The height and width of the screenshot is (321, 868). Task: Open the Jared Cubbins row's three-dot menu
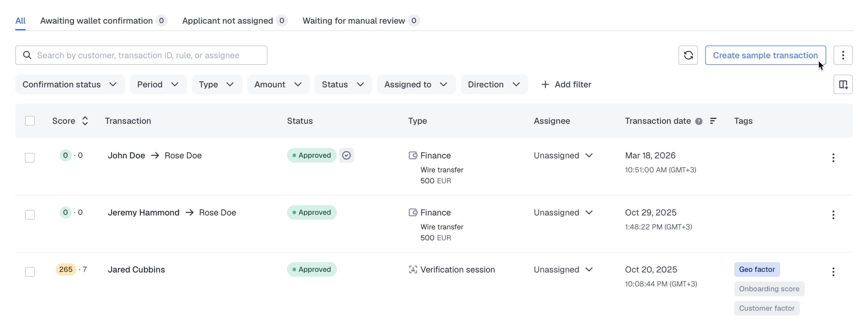(x=833, y=271)
